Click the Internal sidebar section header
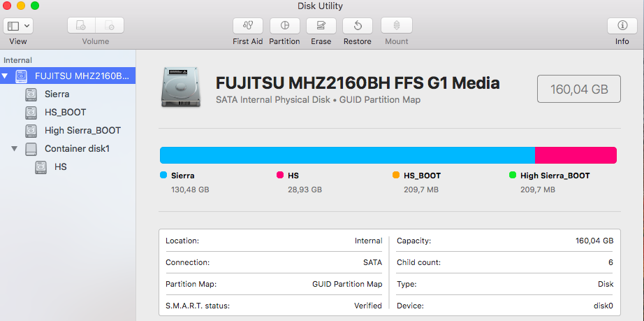This screenshot has height=321, width=644. point(17,60)
